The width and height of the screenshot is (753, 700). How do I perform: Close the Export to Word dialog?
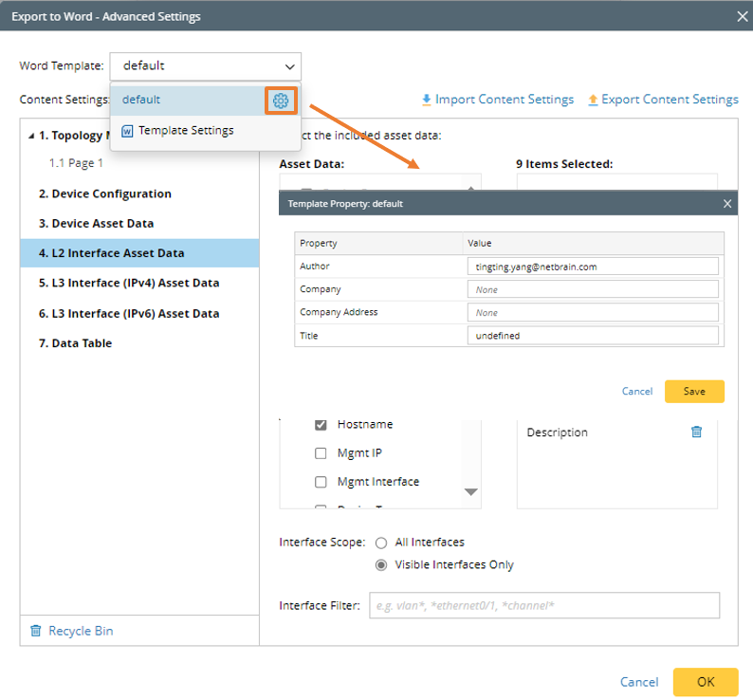742,16
